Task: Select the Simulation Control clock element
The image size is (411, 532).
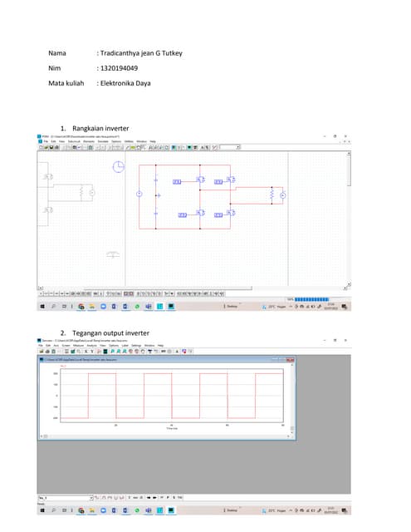Action: [x=118, y=166]
